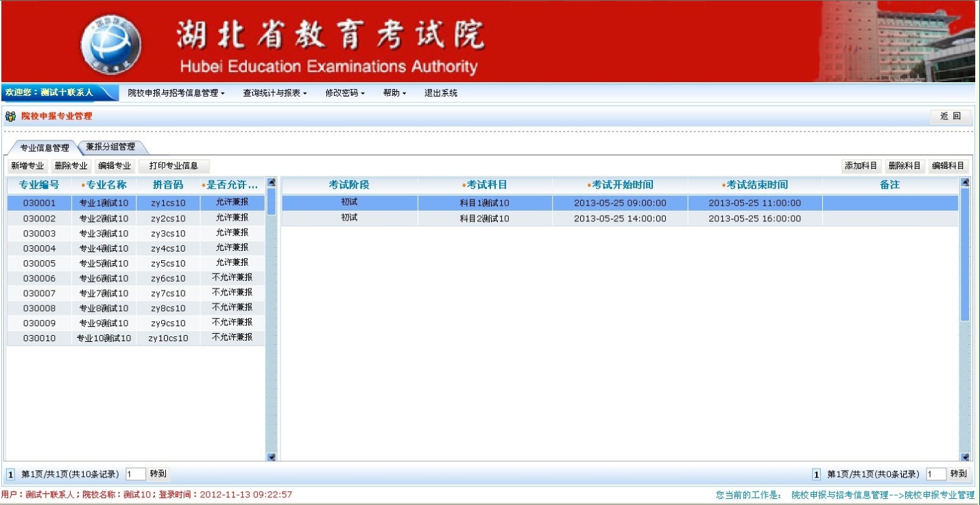
Task: Click the left table scroll-up arrow
Action: (271, 183)
